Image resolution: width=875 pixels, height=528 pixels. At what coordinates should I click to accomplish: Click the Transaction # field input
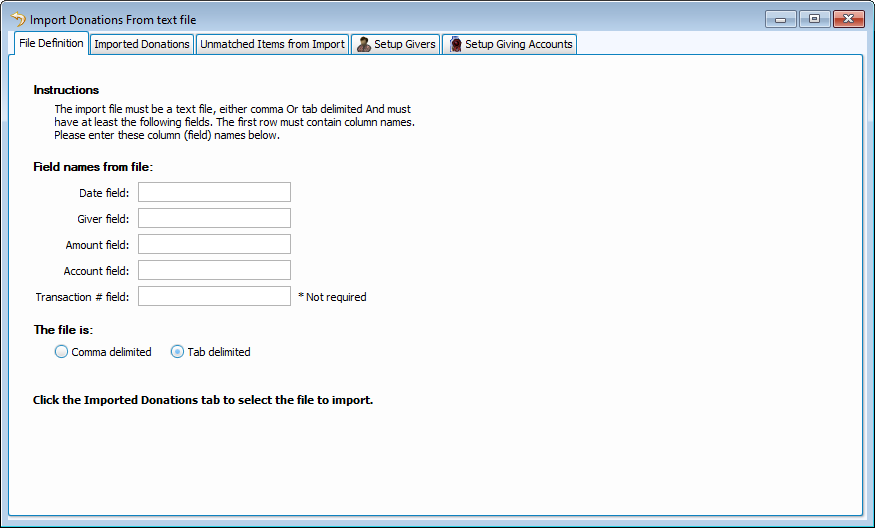tap(214, 296)
